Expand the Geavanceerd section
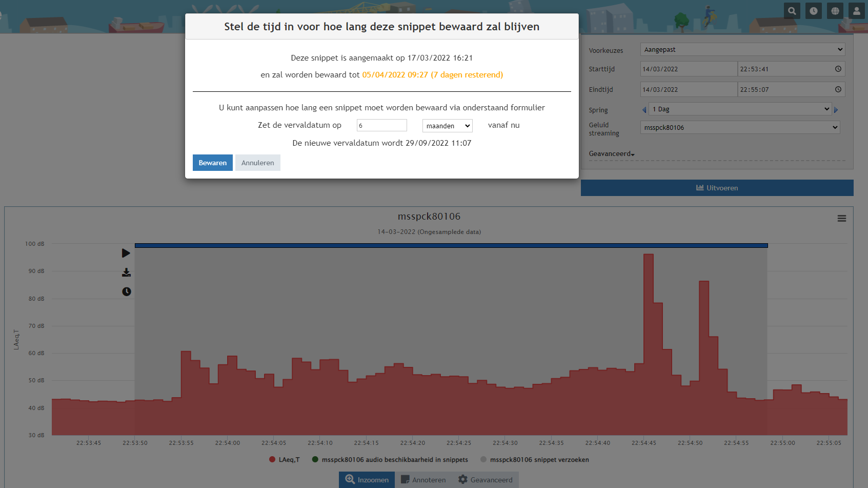 point(612,154)
